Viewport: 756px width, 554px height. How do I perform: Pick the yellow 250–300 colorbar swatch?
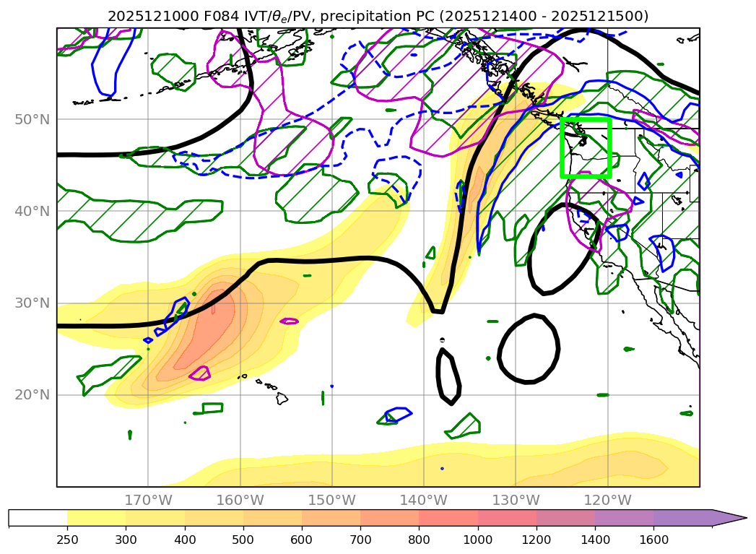[x=96, y=518]
